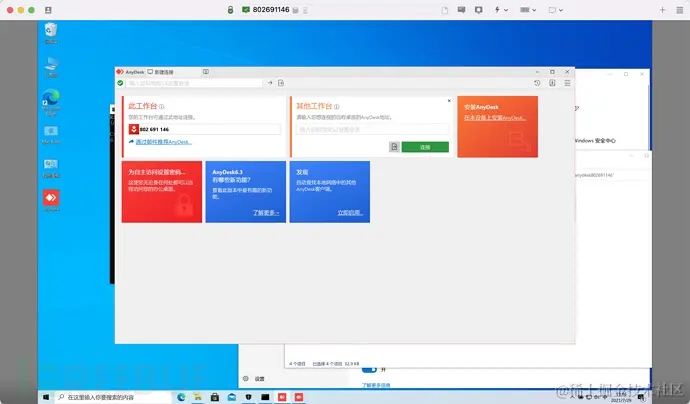Click the red set password for unattended access card
The width and height of the screenshot is (690, 404).
click(162, 192)
